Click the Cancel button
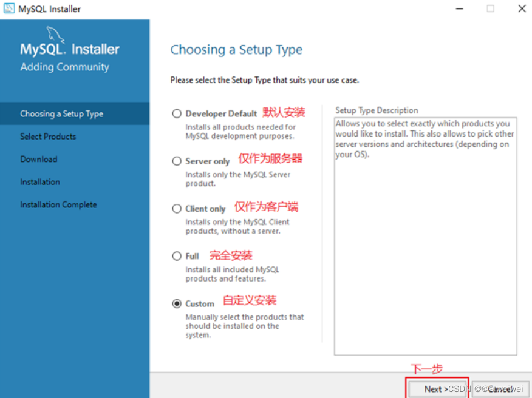The image size is (532, 398). click(500, 389)
